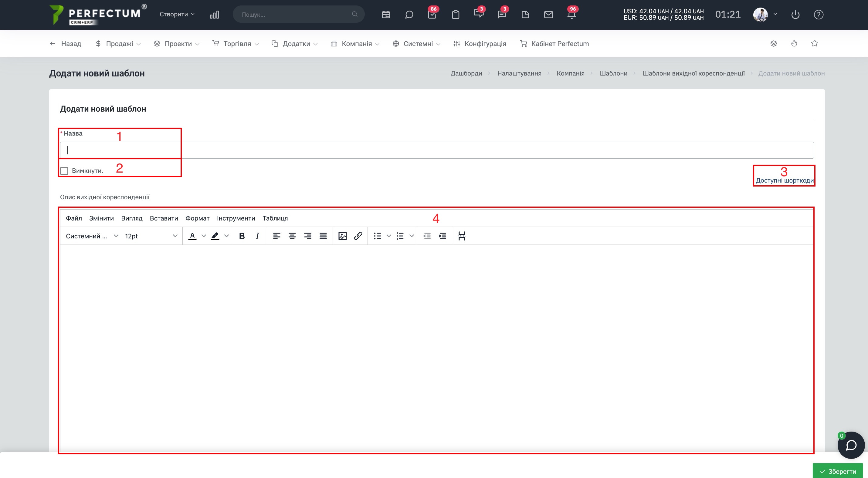Viewport: 868px width, 478px height.
Task: Decrease indent in editor
Action: pyautogui.click(x=427, y=236)
